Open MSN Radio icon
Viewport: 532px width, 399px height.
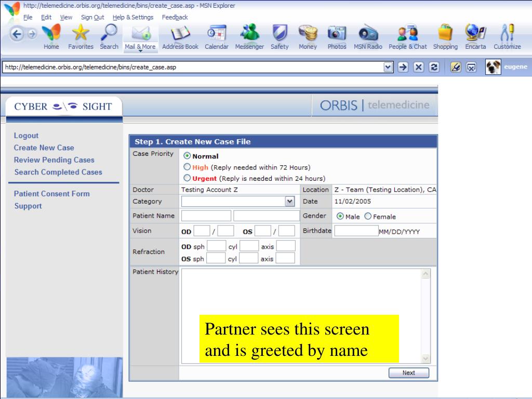[368, 34]
